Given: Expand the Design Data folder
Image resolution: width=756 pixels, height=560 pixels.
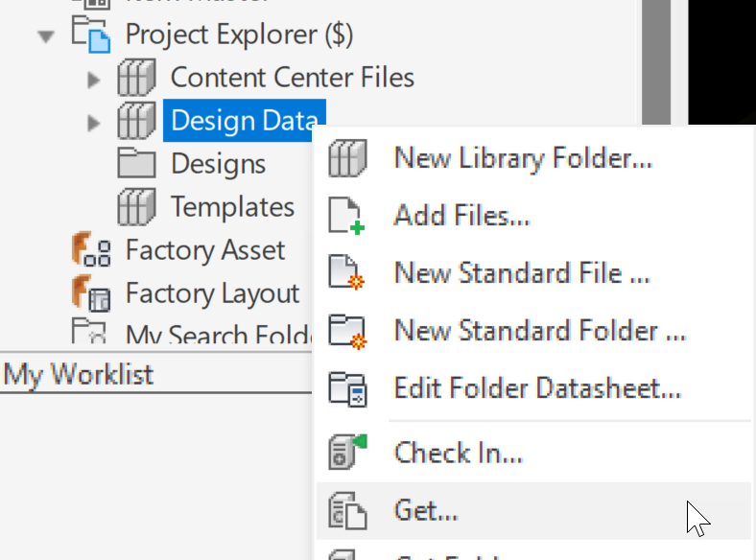Looking at the screenshot, I should pos(93,122).
